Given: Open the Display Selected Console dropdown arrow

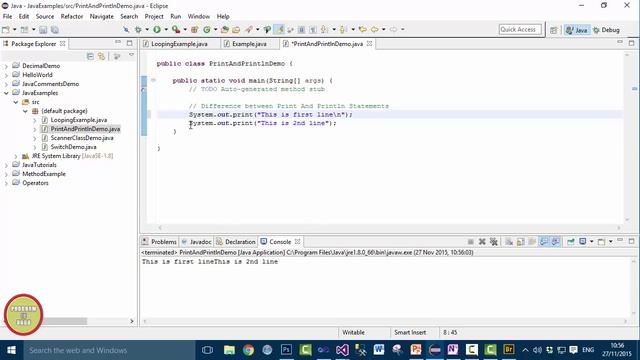Looking at the screenshot, I should pyautogui.click(x=591, y=242).
